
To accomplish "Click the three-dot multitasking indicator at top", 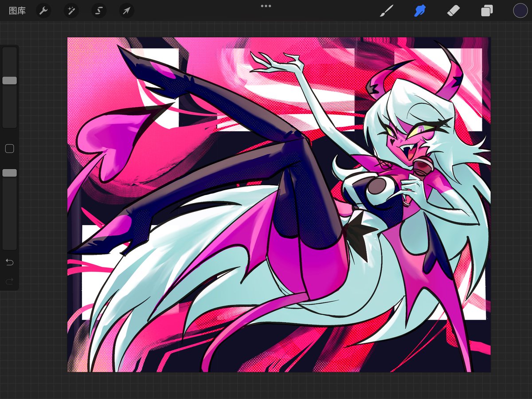I will point(266,6).
